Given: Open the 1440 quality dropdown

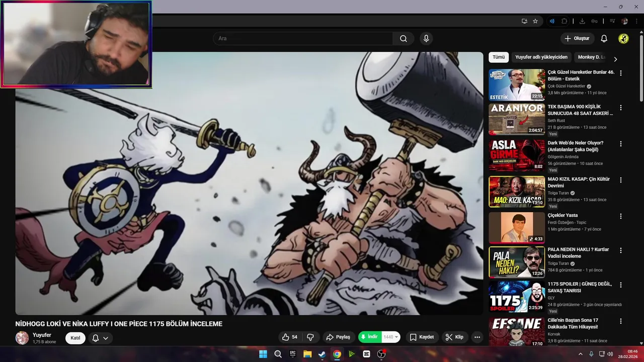Looking at the screenshot, I should (391, 337).
